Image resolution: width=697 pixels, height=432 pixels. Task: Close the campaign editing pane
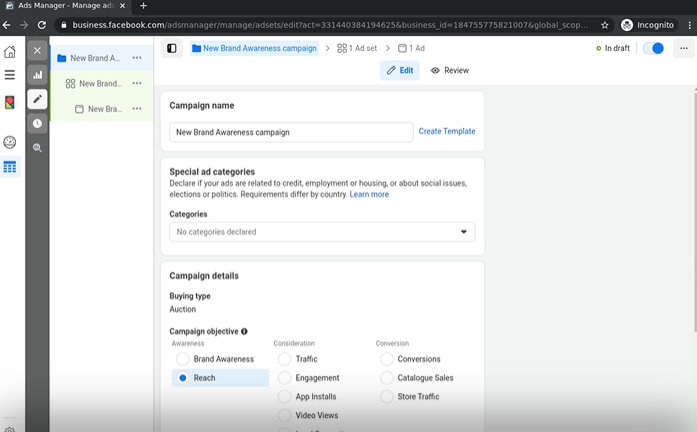[37, 49]
